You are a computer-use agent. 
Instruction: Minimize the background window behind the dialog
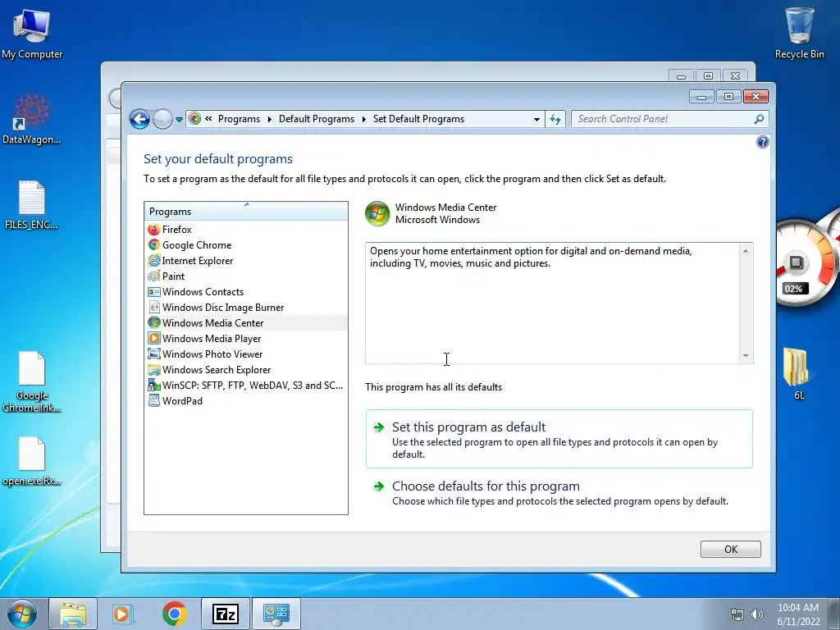coord(681,76)
